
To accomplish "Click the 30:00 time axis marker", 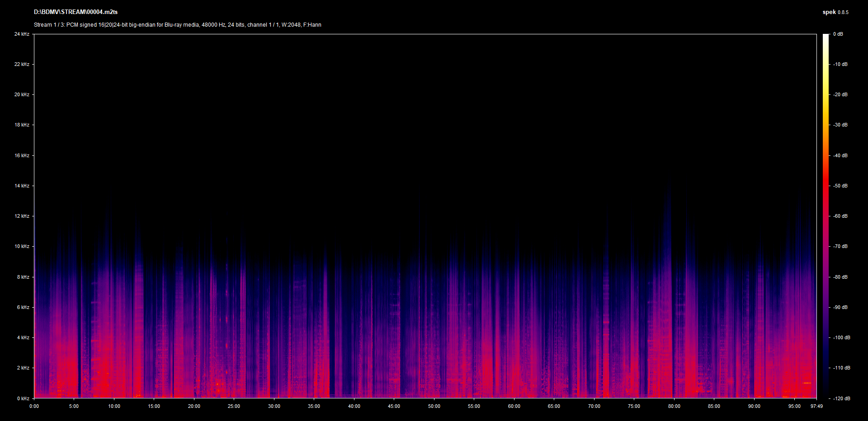I will coord(274,406).
